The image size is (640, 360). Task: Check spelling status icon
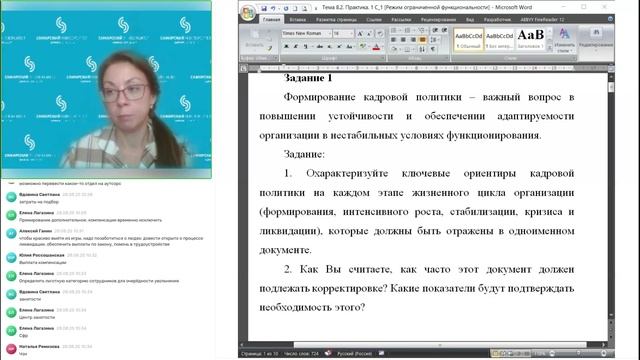328,353
